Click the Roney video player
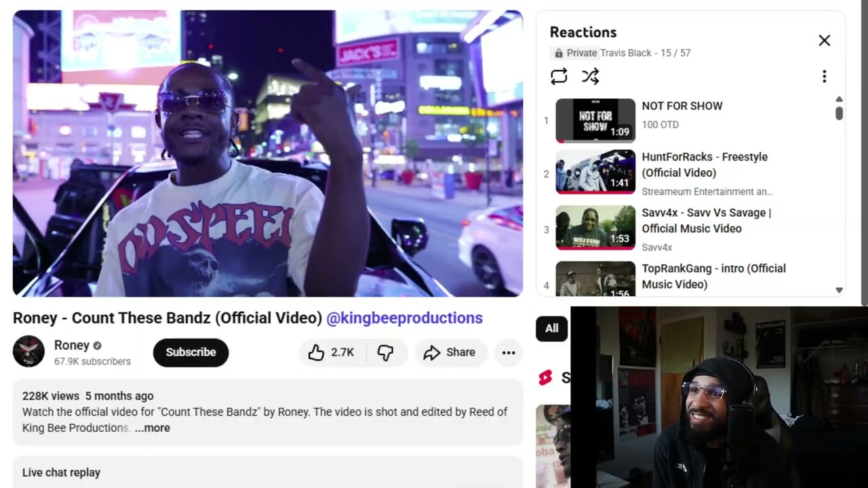This screenshot has height=488, width=868. (268, 153)
